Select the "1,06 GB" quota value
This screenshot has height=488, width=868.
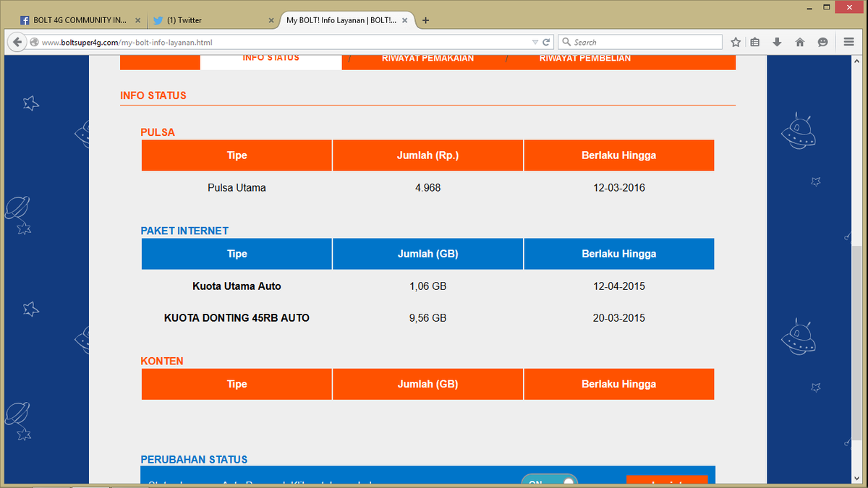[427, 286]
